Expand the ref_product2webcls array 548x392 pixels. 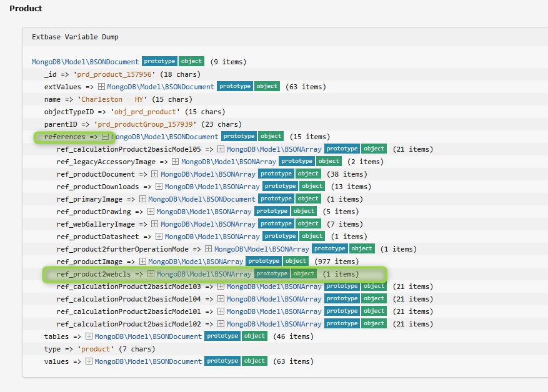(x=151, y=274)
